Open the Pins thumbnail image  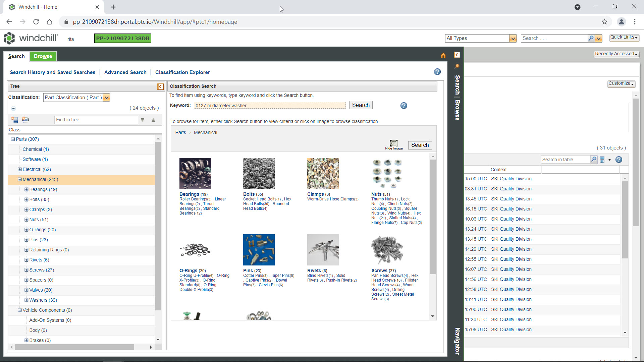click(259, 250)
